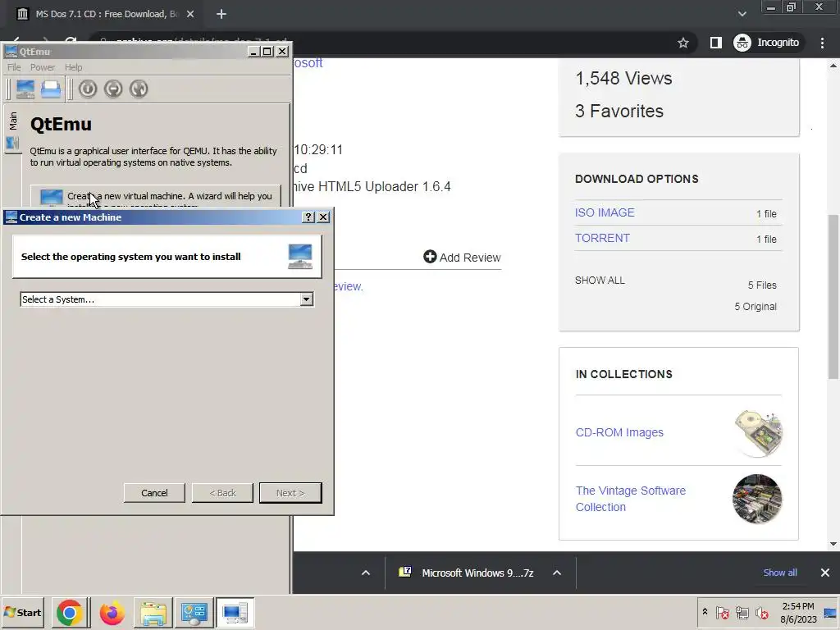Click the Next button in the wizard
Viewport: 840px width, 630px height.
(290, 493)
